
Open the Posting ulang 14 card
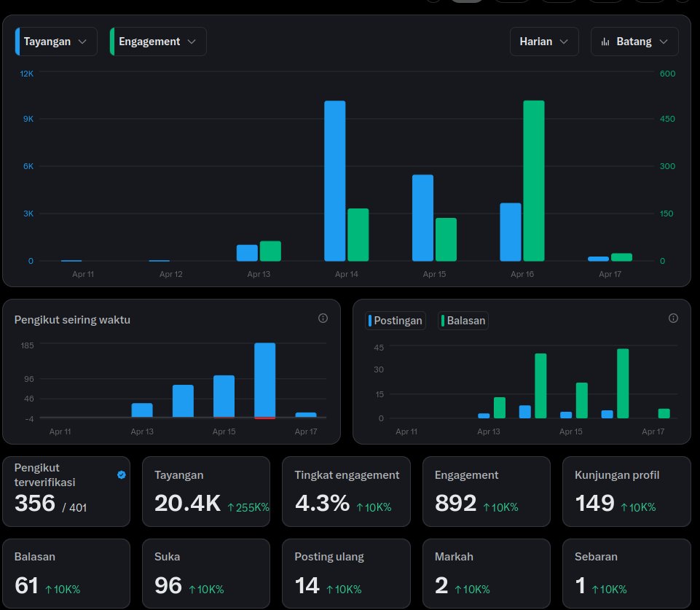click(x=347, y=574)
